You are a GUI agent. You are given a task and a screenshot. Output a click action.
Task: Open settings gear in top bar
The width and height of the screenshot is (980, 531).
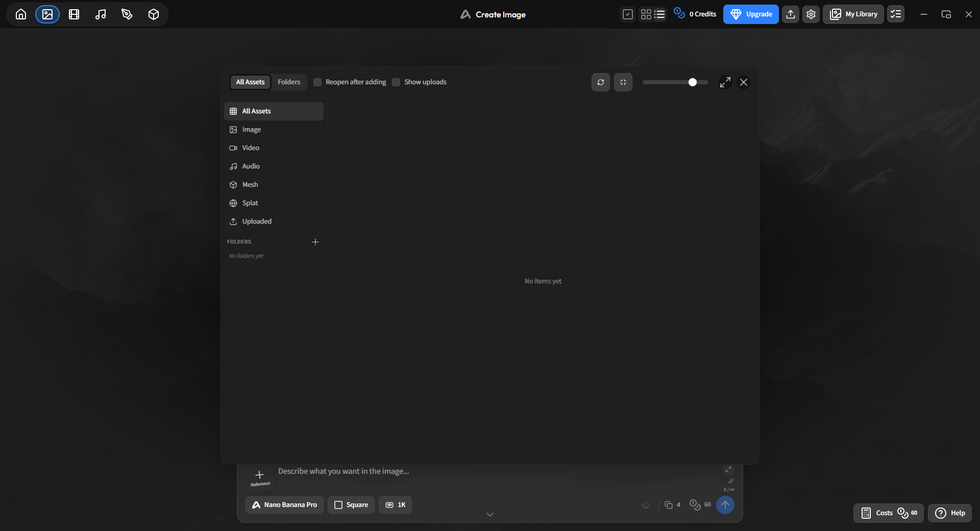click(x=811, y=14)
